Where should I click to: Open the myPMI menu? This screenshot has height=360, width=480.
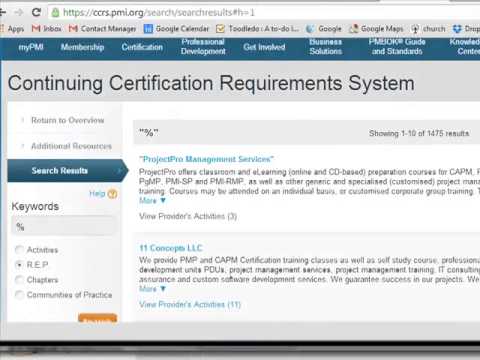coord(31,47)
